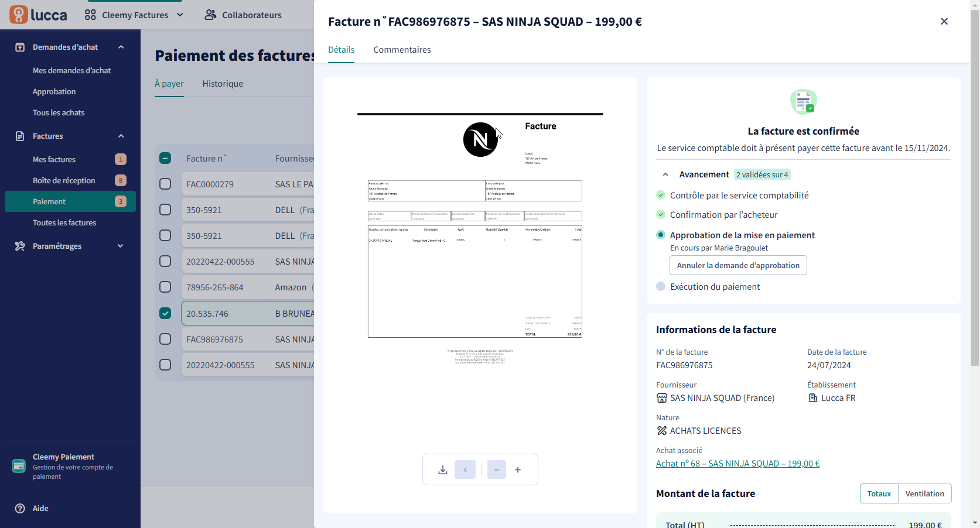Click the green check for Contrôle par le service comptabilité
The height and width of the screenshot is (528, 980).
[661, 195]
